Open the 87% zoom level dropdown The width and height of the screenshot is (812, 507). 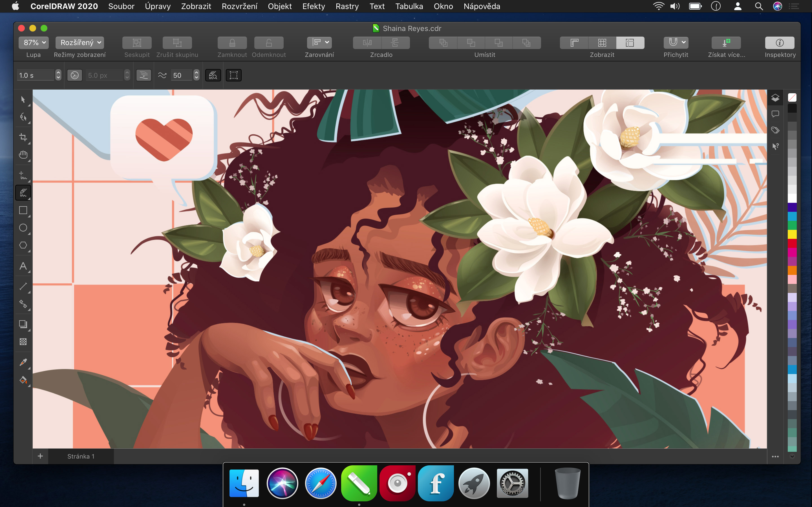(x=34, y=43)
